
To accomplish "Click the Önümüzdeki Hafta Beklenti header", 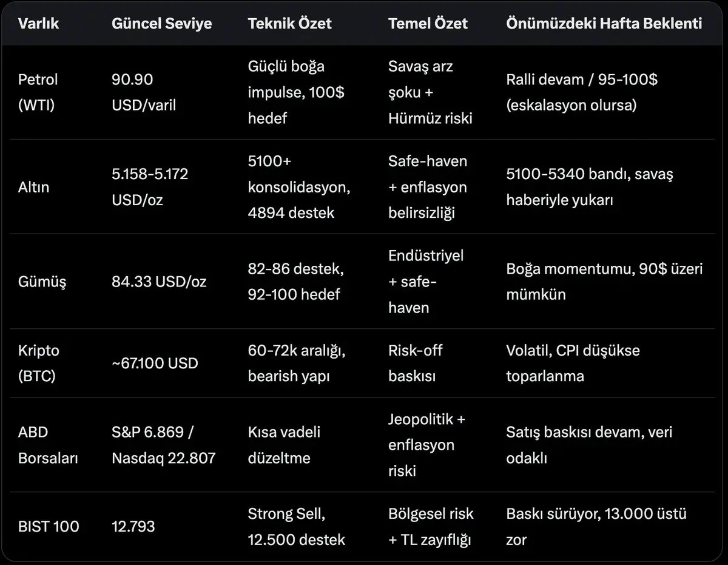I will [604, 24].
